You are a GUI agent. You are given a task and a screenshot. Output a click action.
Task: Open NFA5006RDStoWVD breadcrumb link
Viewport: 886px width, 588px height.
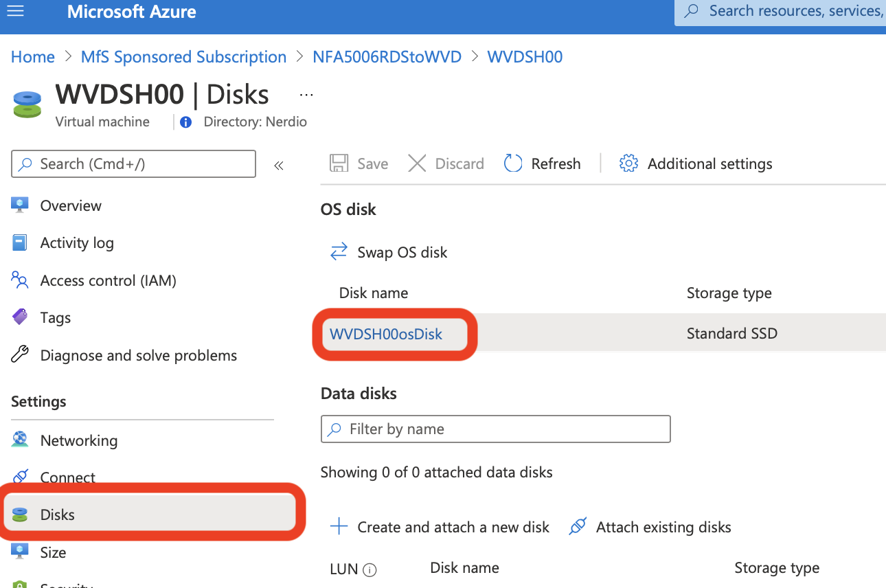[387, 57]
